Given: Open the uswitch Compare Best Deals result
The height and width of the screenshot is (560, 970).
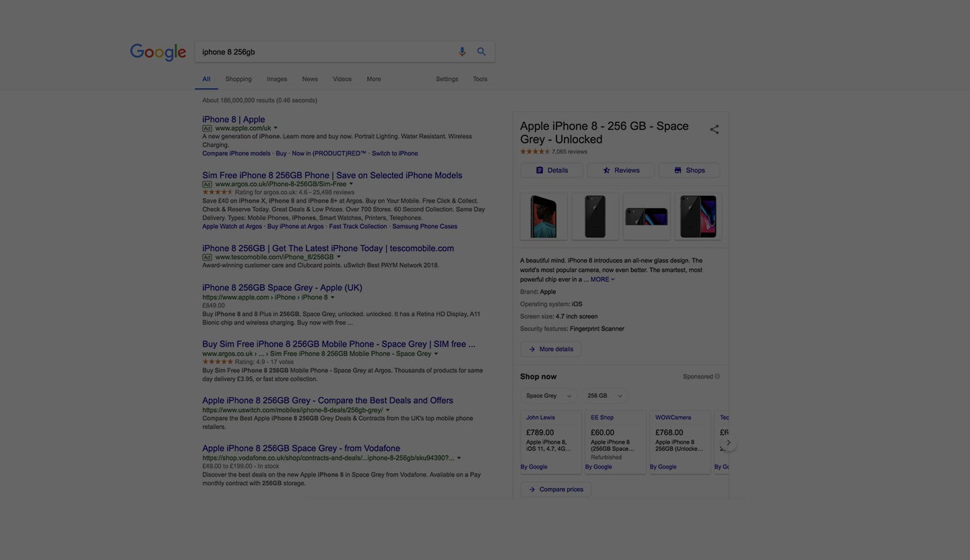Looking at the screenshot, I should pyautogui.click(x=327, y=400).
